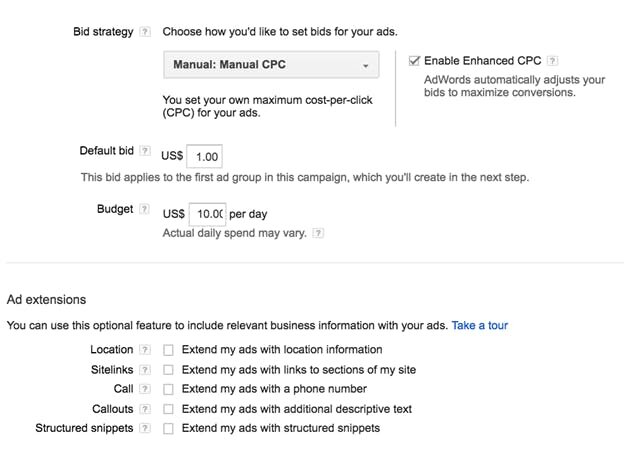Click the Callouts help icon

[x=145, y=409]
